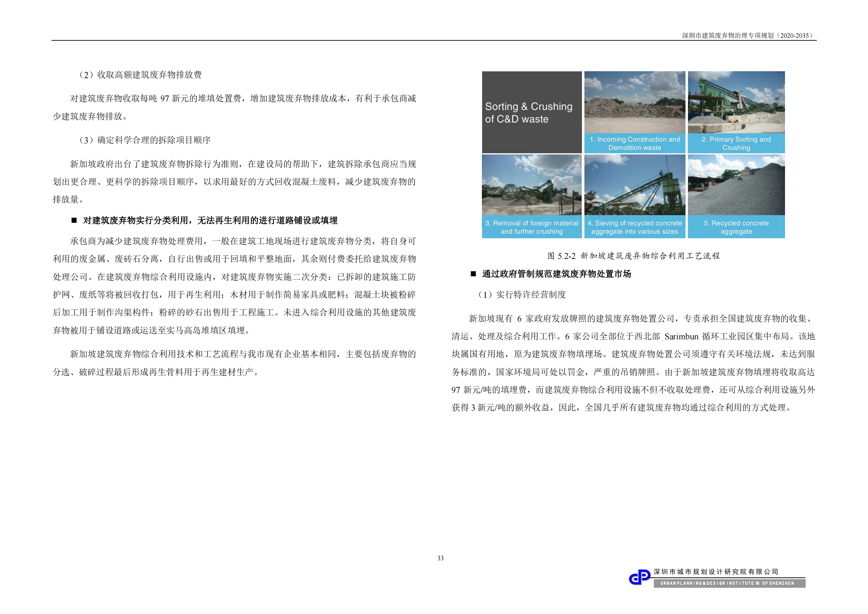Click the paragraph starting 承包商为减少建筑废弃物处理费用
Viewport: 868px width, 614px height.
coord(235,286)
